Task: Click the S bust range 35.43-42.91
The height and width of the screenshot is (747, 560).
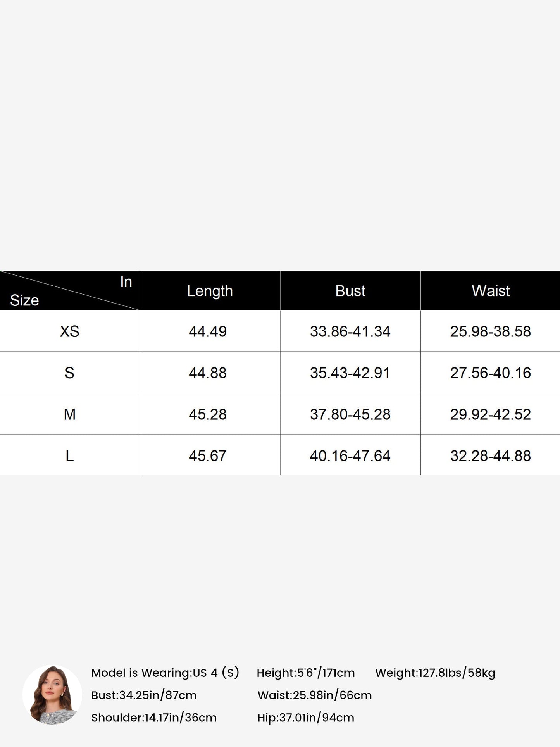Action: pos(350,373)
